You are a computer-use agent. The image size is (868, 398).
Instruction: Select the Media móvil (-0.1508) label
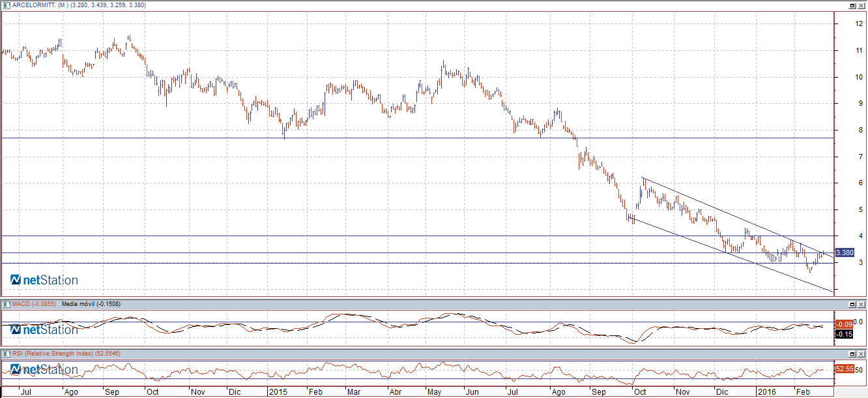click(x=91, y=304)
